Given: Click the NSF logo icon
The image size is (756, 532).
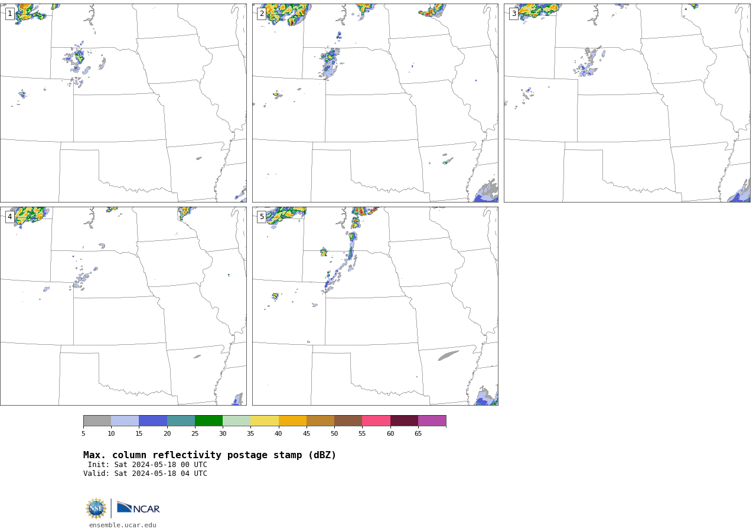Looking at the screenshot, I should click(x=96, y=508).
